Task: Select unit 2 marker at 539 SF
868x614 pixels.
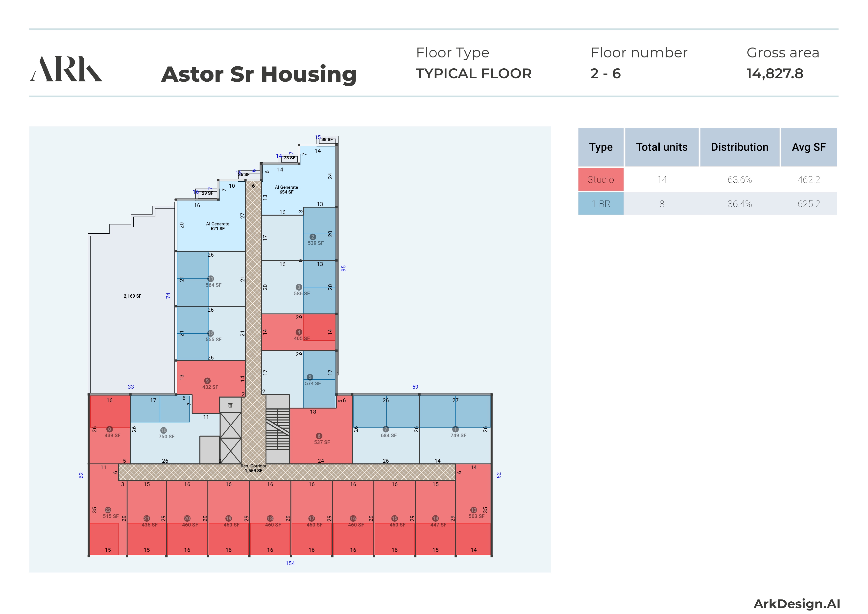Action: pyautogui.click(x=313, y=237)
